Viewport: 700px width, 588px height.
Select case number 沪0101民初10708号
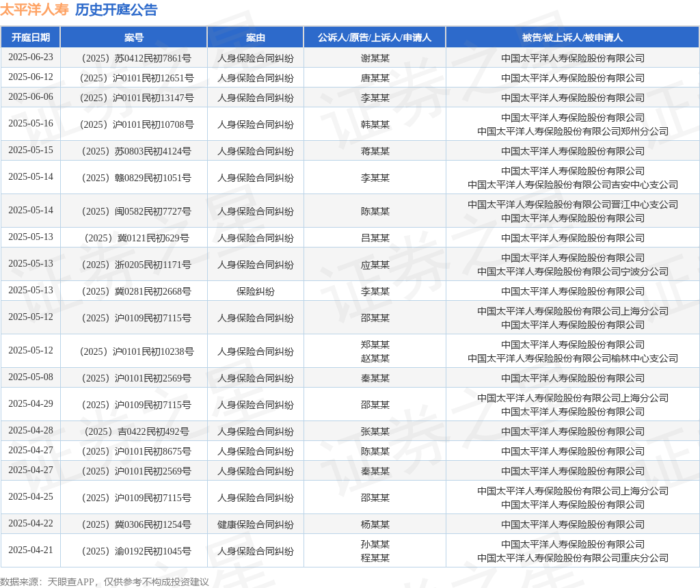click(x=136, y=124)
